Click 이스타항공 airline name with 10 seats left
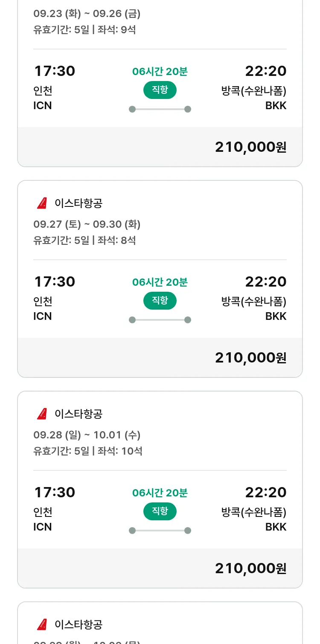 point(79,414)
